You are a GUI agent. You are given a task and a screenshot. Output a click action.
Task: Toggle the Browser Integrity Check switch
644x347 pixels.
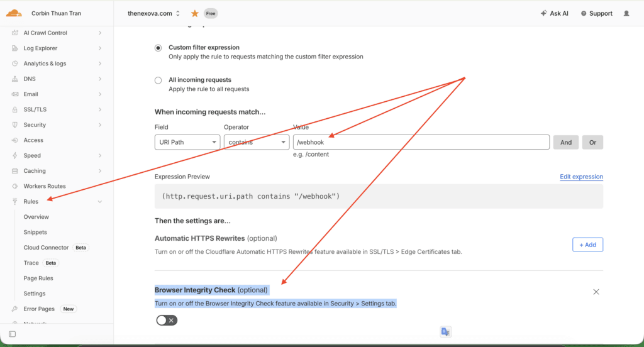pos(167,321)
